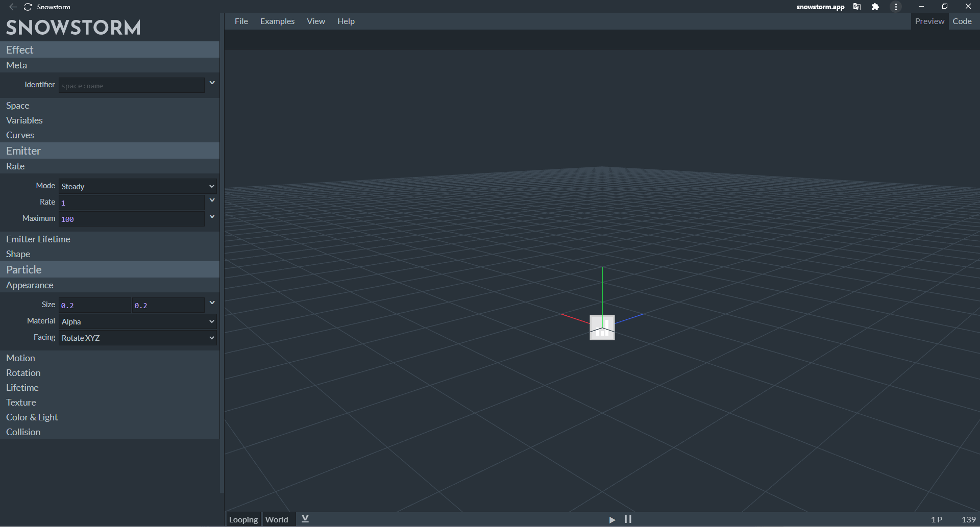
Task: Open the View menu
Action: coord(316,21)
